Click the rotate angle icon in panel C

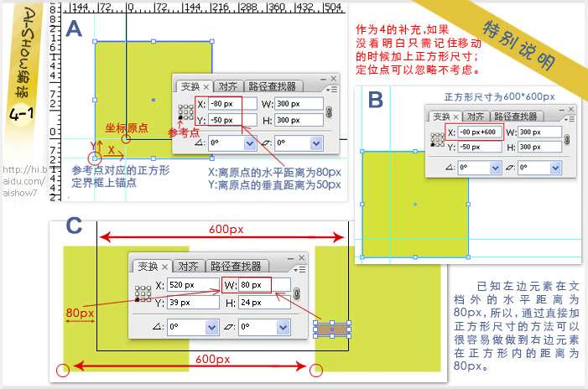(158, 327)
